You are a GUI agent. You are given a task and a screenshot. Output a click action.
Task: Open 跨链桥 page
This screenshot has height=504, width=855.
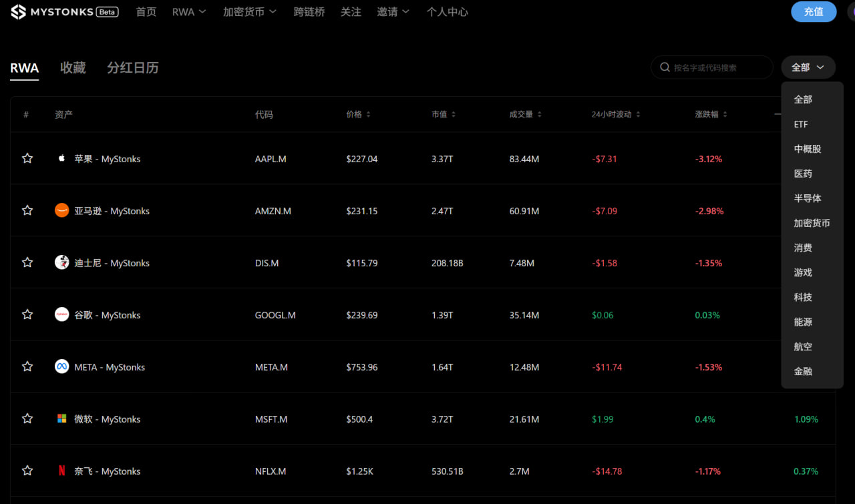(309, 12)
